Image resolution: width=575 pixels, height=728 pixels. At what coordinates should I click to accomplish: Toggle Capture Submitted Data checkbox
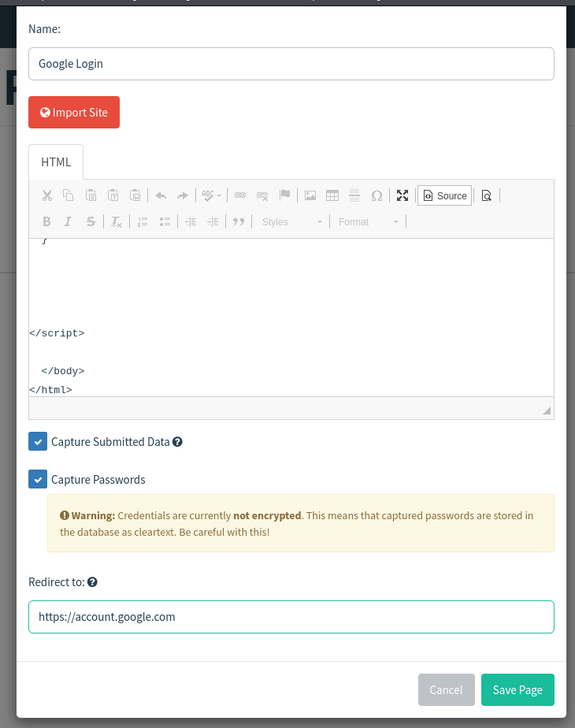click(x=38, y=442)
